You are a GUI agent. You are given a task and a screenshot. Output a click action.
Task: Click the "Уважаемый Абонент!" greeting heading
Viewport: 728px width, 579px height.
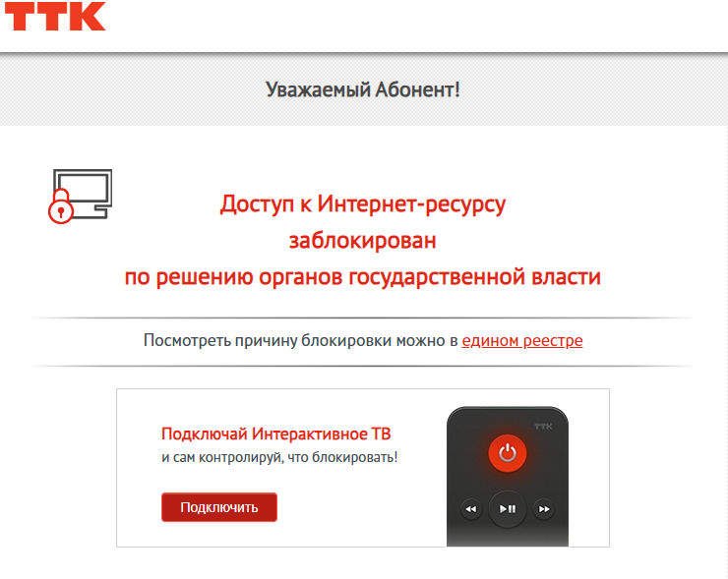363,89
